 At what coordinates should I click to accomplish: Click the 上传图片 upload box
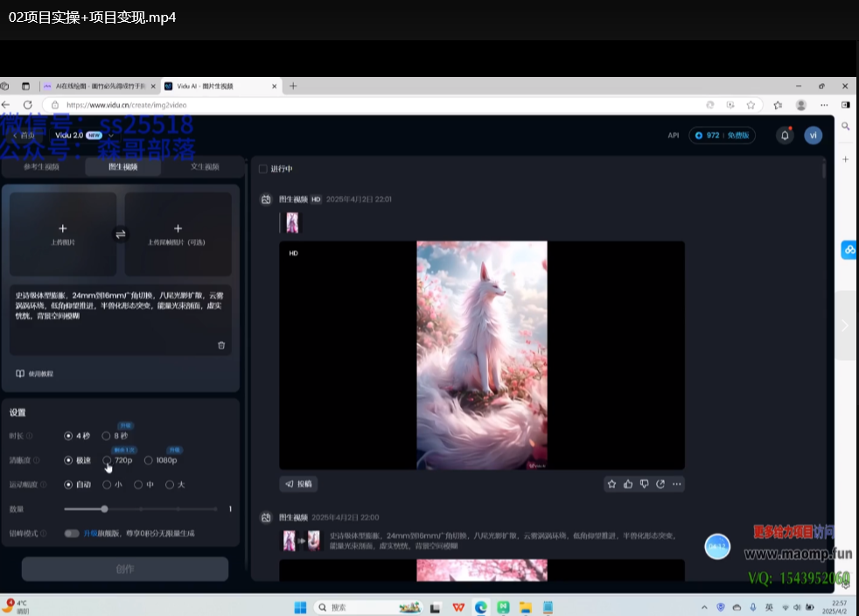click(63, 234)
